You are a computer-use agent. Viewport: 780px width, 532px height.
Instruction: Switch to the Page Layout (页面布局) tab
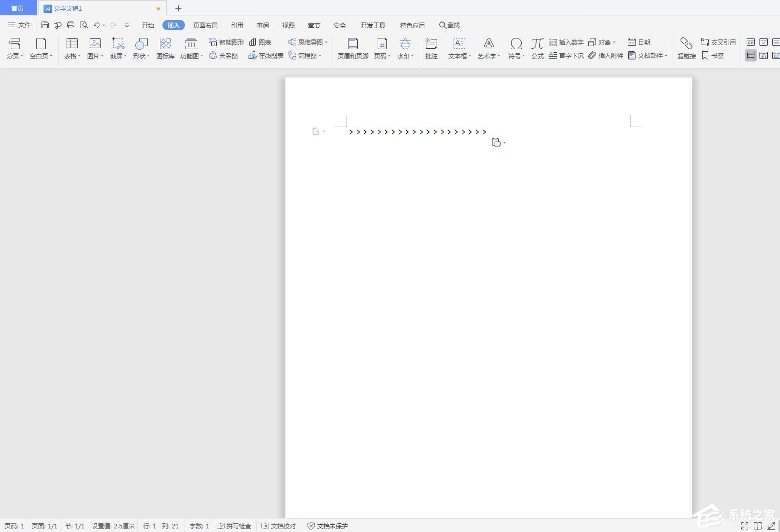pos(206,25)
